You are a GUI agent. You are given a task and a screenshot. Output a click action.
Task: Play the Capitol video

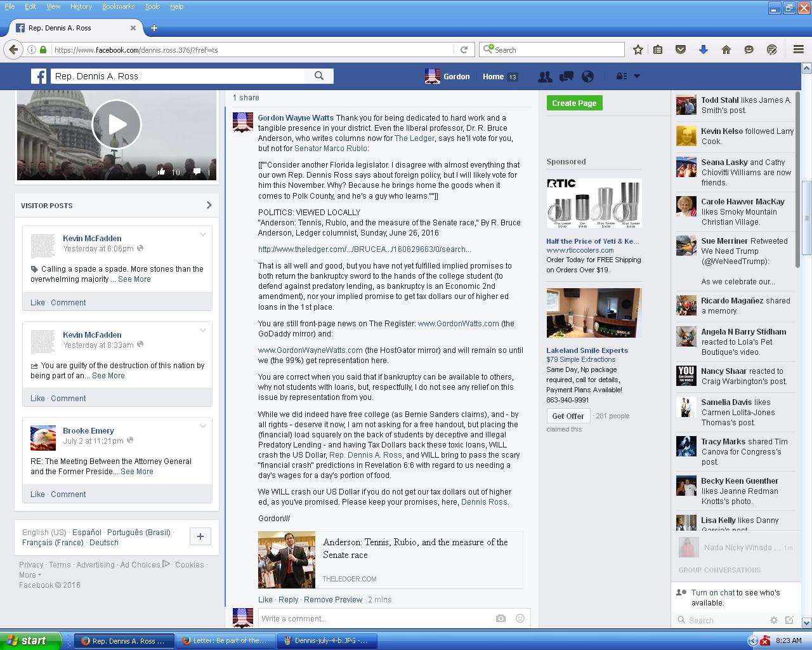pos(116,124)
